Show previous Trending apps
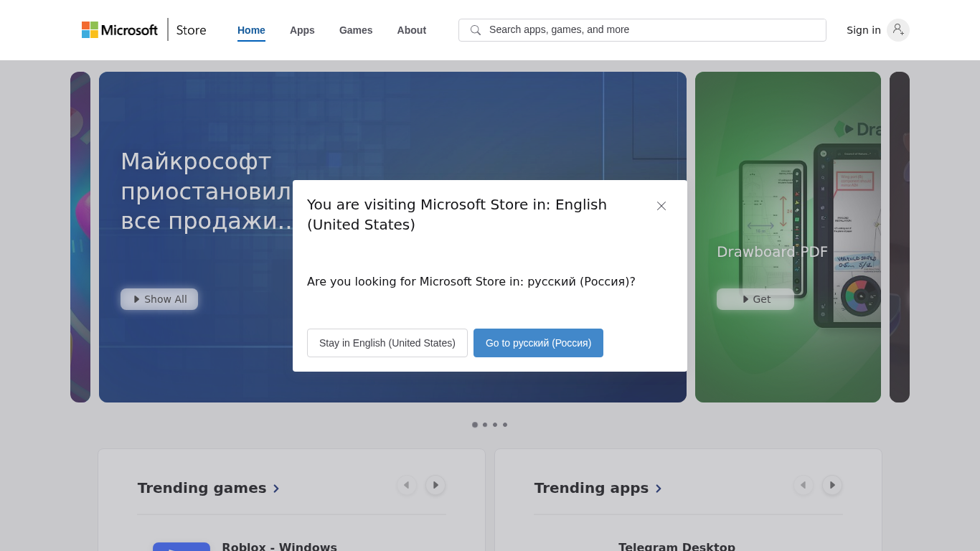Screen dimensions: 980x551 (804, 485)
